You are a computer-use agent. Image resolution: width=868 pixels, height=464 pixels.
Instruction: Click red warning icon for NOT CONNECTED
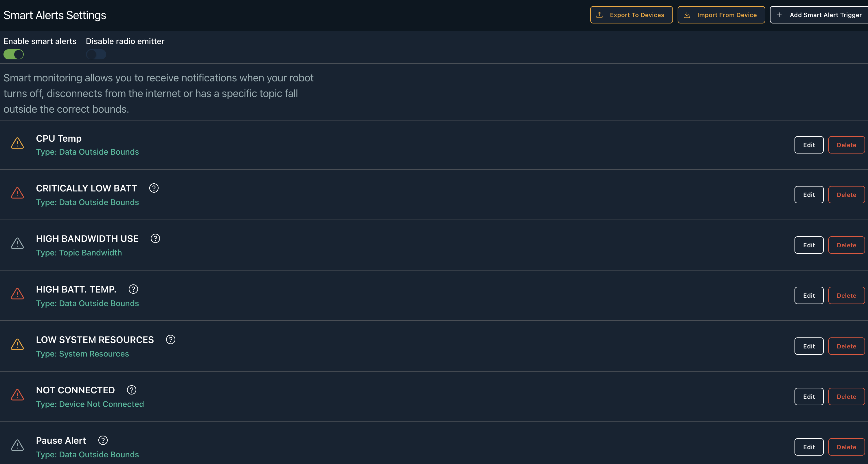click(x=17, y=395)
